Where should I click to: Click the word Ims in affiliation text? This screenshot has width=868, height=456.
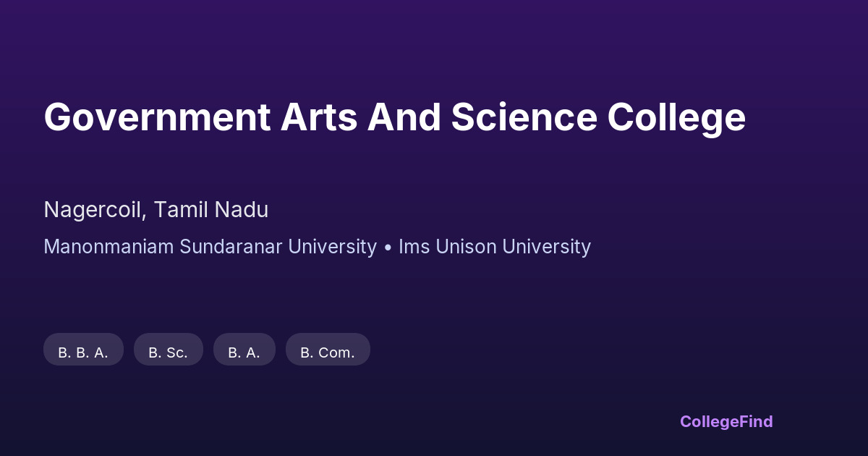pyautogui.click(x=414, y=247)
